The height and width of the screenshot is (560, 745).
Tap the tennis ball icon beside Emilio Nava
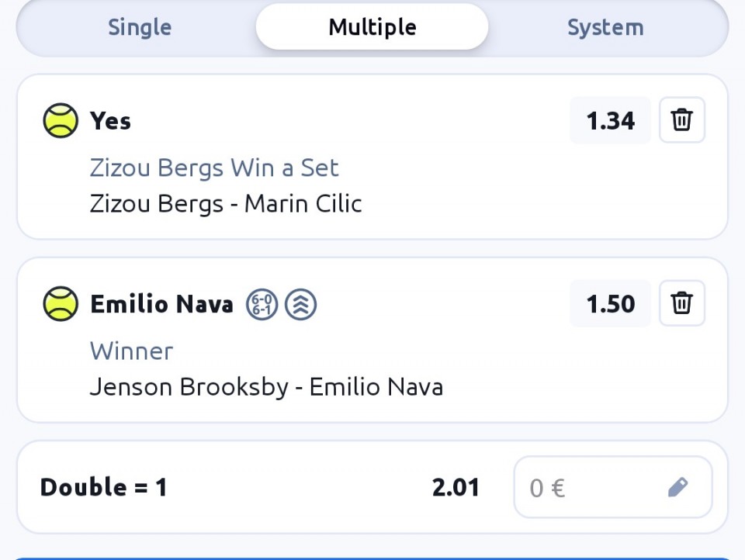click(x=61, y=304)
